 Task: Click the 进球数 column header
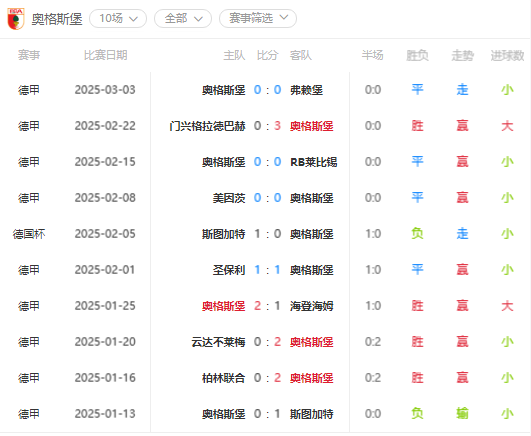coord(507,55)
